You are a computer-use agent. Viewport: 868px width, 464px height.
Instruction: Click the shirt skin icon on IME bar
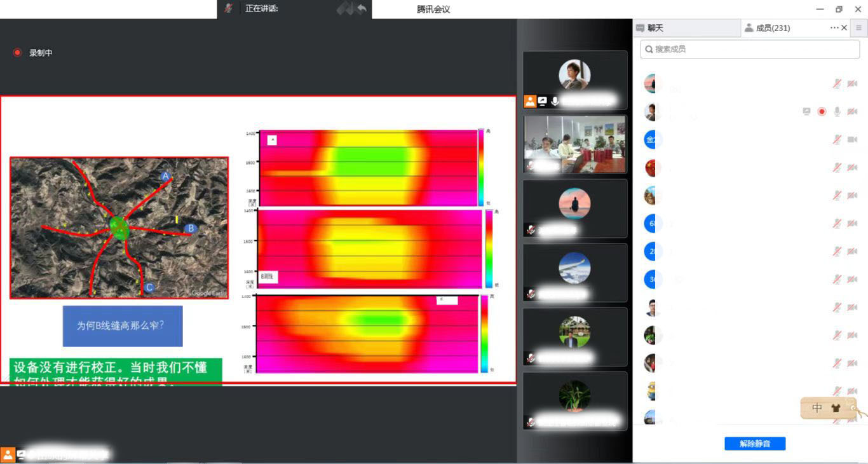(x=835, y=408)
